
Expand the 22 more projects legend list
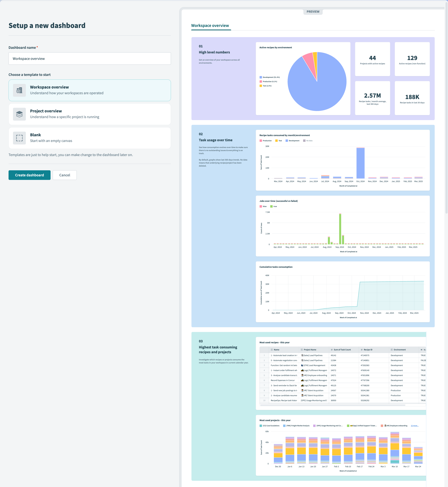[415, 426]
